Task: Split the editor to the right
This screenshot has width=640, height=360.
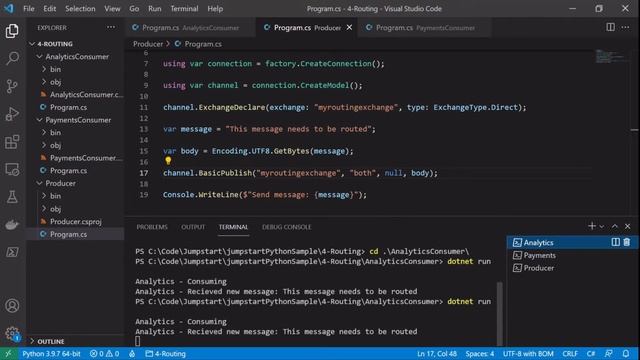Action: 610,27
